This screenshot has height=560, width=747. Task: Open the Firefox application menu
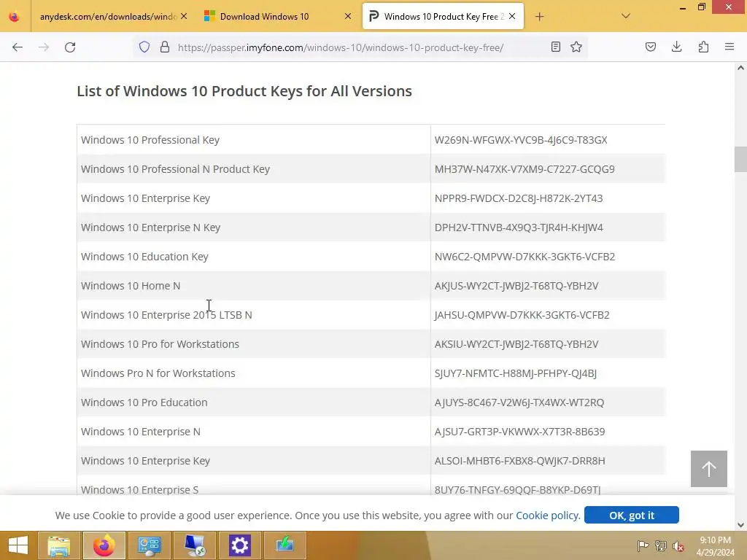pyautogui.click(x=729, y=47)
